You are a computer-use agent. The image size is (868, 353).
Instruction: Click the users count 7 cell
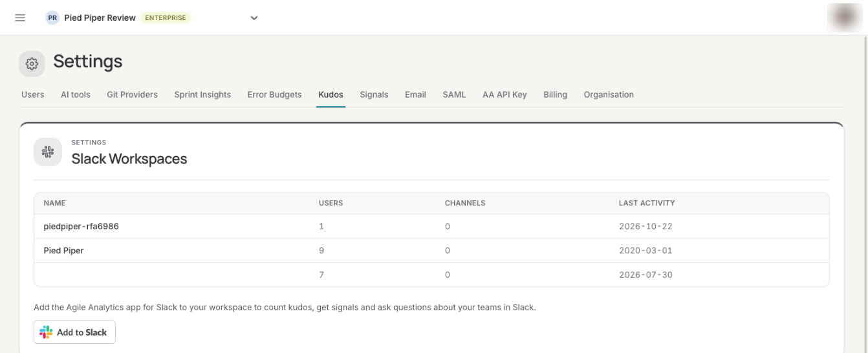pyautogui.click(x=321, y=275)
